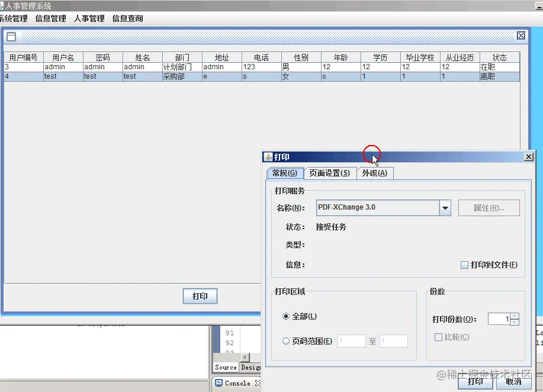
Task: Select the 页码范围(E) radio button
Action: [285, 340]
